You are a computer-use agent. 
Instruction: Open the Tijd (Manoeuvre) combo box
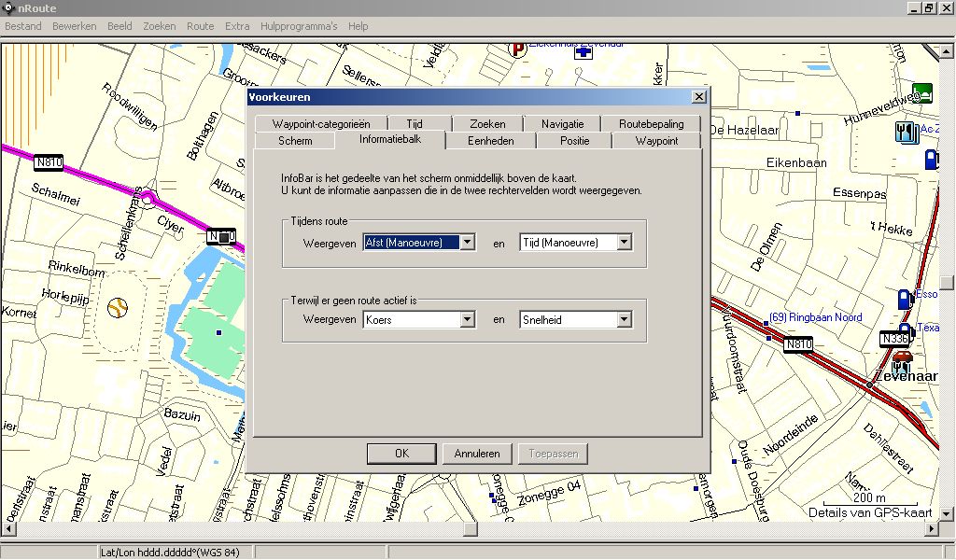click(624, 243)
